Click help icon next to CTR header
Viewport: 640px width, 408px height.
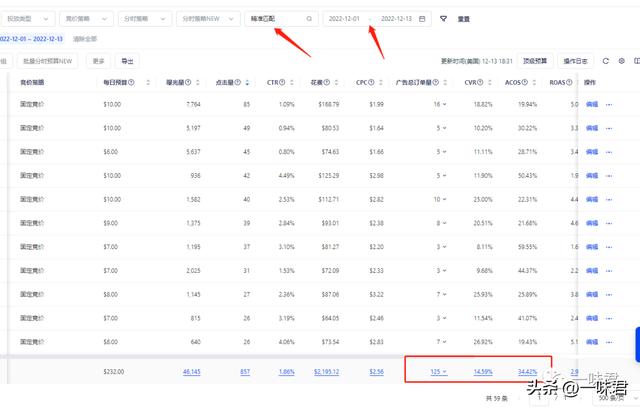(282, 82)
